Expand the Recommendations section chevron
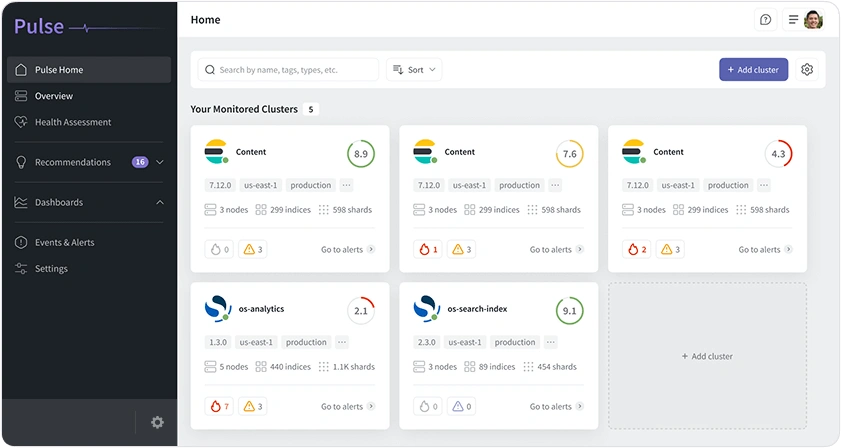Screen dimensions: 841x448 (x=160, y=162)
